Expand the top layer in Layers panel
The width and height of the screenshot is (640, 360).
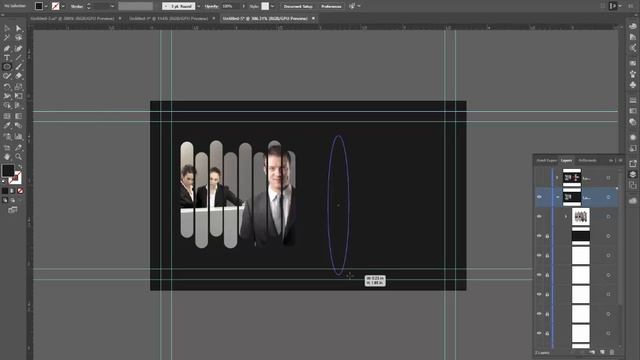tap(557, 178)
